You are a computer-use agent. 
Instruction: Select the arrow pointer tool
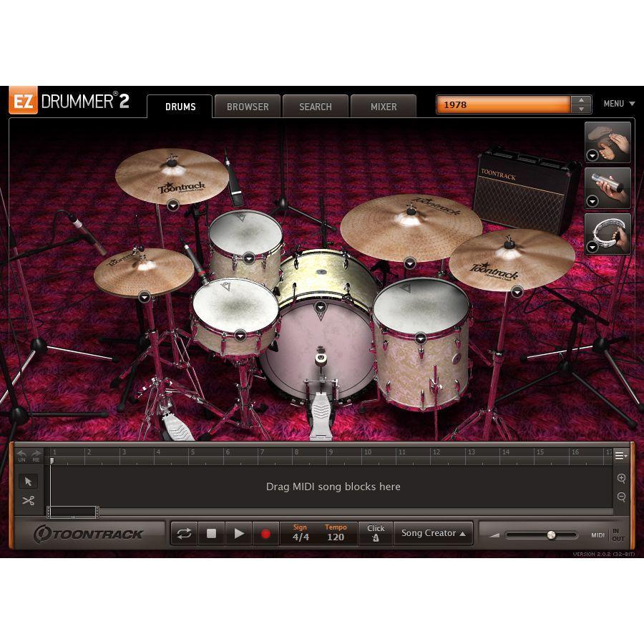click(28, 482)
